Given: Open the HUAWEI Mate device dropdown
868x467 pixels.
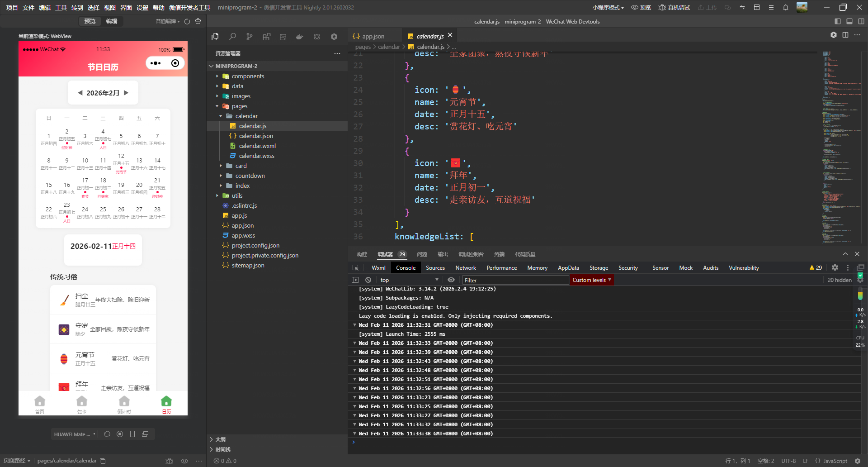Looking at the screenshot, I should [75, 434].
